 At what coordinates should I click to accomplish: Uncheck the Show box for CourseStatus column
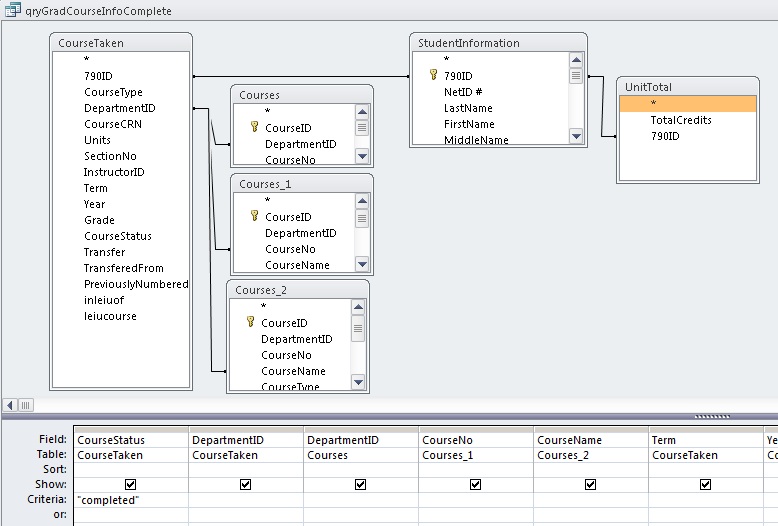(131, 484)
